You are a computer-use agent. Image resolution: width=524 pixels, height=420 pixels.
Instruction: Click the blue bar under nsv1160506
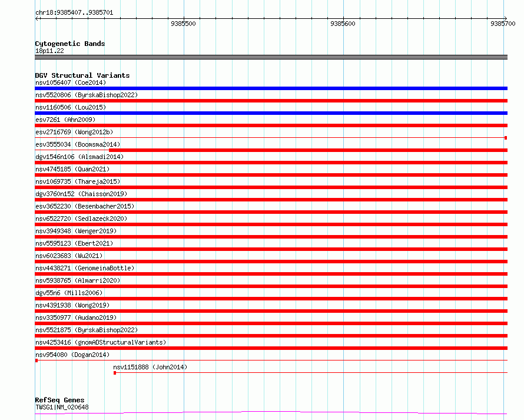click(x=271, y=113)
